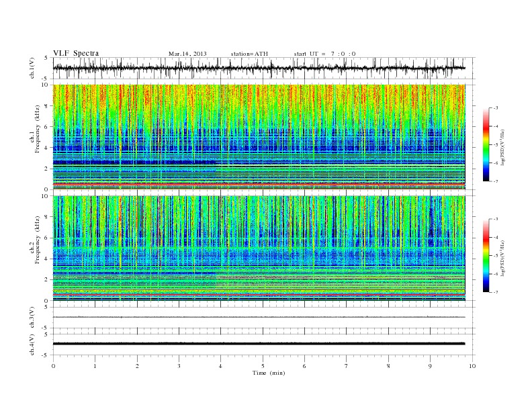Click the "station=ATH" header label
This screenshot has height=411, width=532.
[249, 54]
